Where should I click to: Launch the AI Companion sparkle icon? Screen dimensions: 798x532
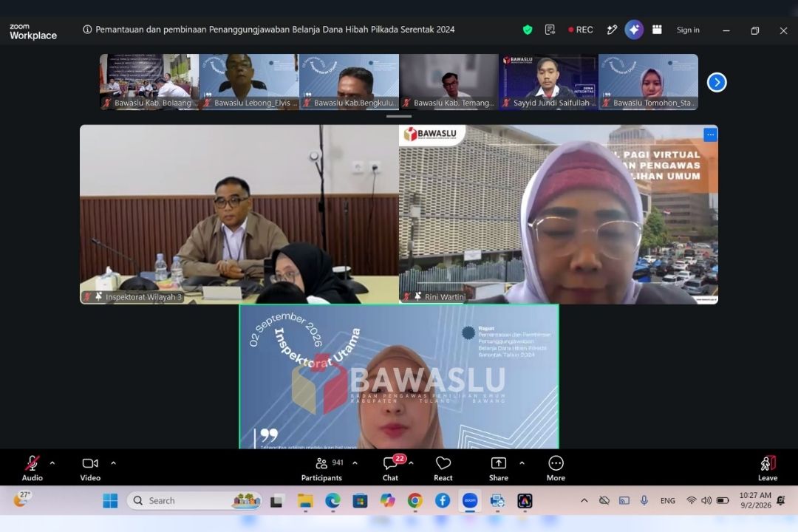[634, 30]
